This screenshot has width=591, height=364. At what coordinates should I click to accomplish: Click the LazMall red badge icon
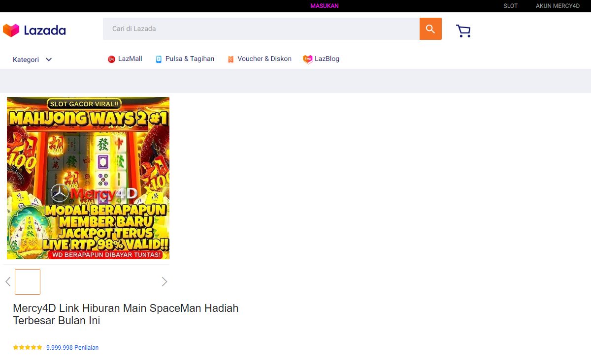pyautogui.click(x=111, y=60)
